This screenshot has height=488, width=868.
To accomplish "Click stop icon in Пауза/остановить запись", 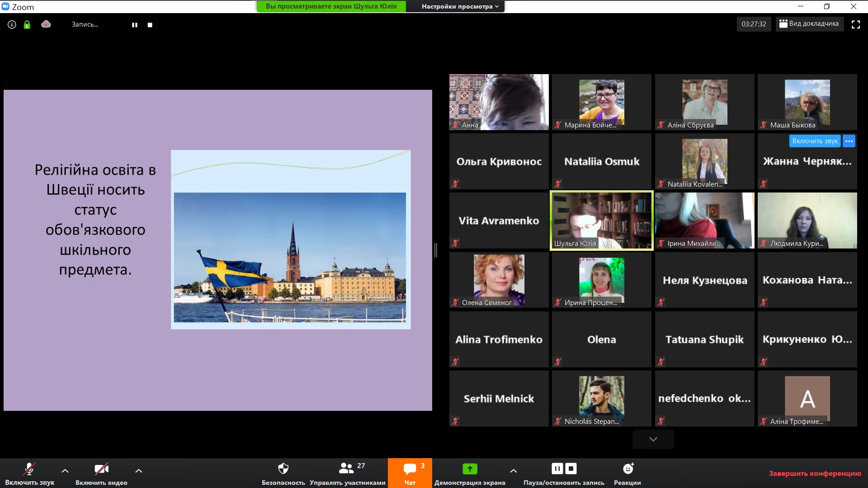I will coord(571,469).
